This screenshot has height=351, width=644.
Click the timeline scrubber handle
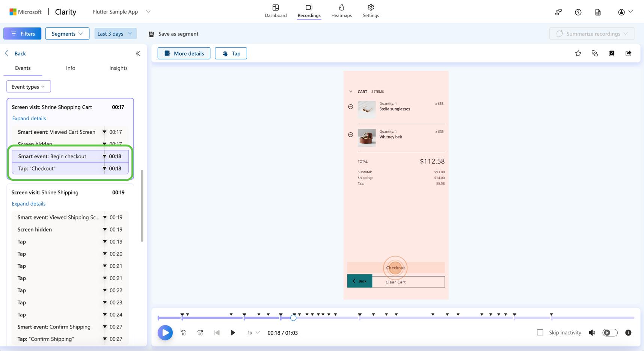[x=293, y=318]
